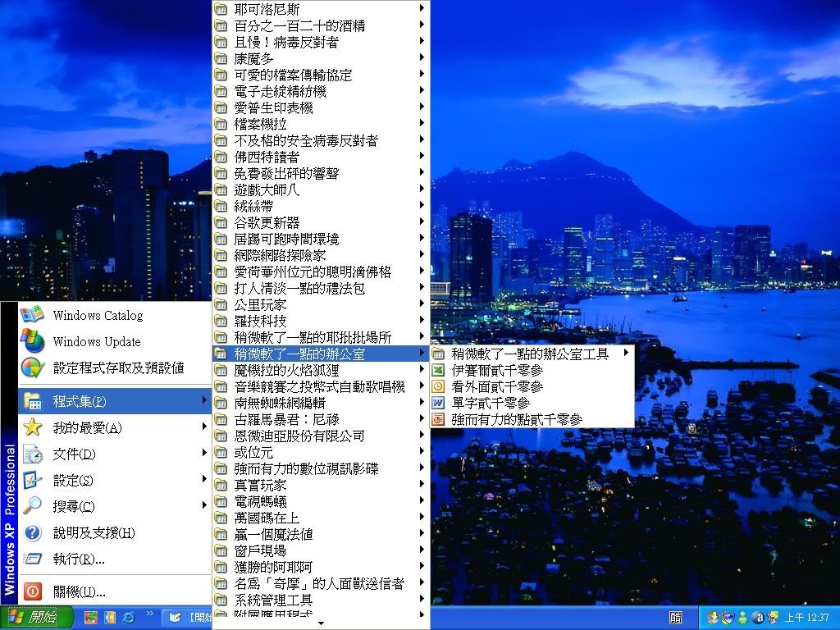This screenshot has height=630, width=840.
Task: Click the 不及格的安全病毒反對者 entry
Action: point(321,140)
